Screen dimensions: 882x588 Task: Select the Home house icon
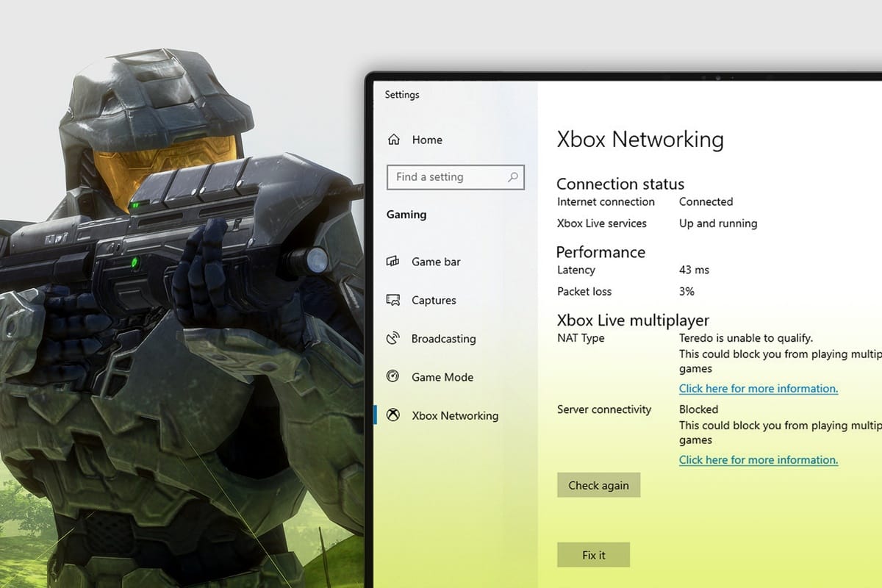[x=395, y=140]
